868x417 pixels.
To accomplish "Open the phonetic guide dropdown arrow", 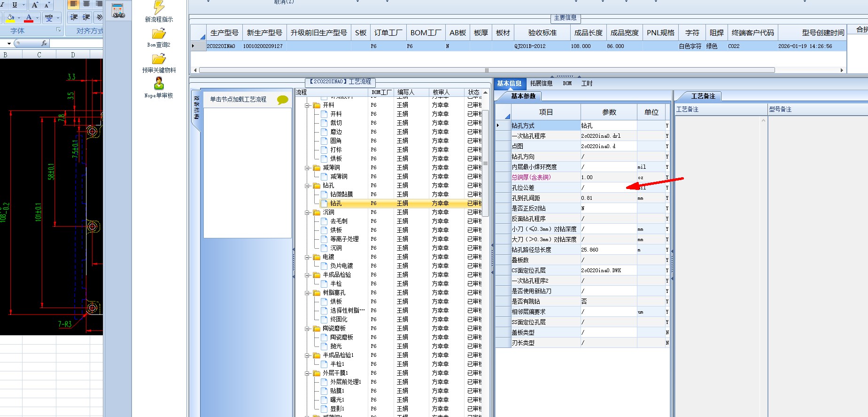I will [x=58, y=18].
